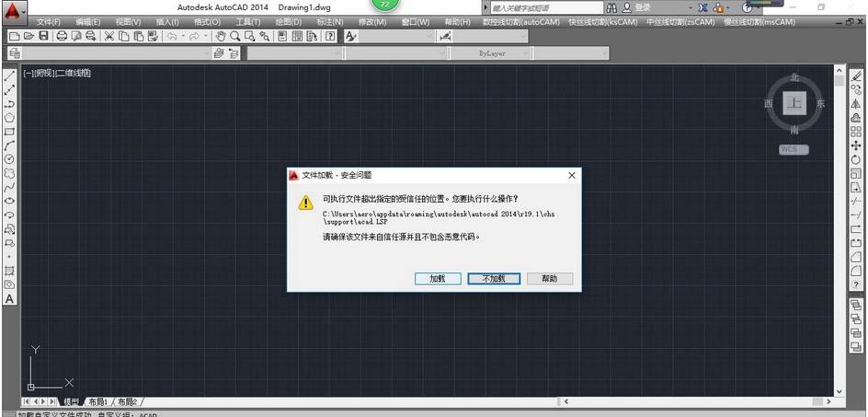The width and height of the screenshot is (868, 417).
Task: Select the Spline tool
Action: point(9,187)
